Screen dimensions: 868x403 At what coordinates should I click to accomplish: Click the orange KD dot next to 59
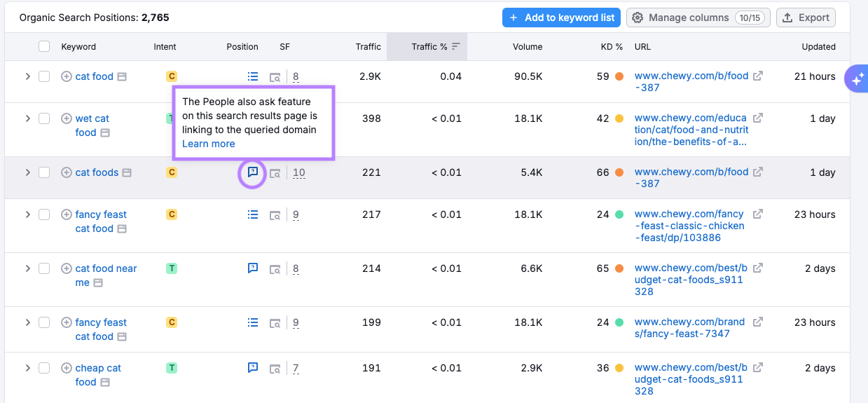[619, 76]
